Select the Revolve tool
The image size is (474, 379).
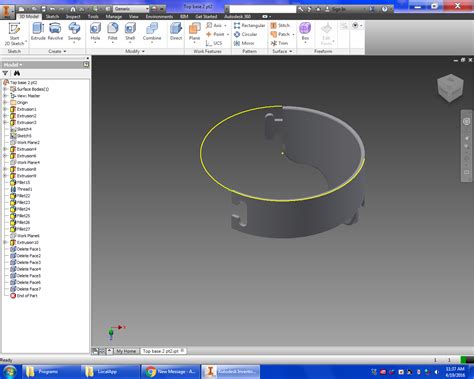point(55,32)
